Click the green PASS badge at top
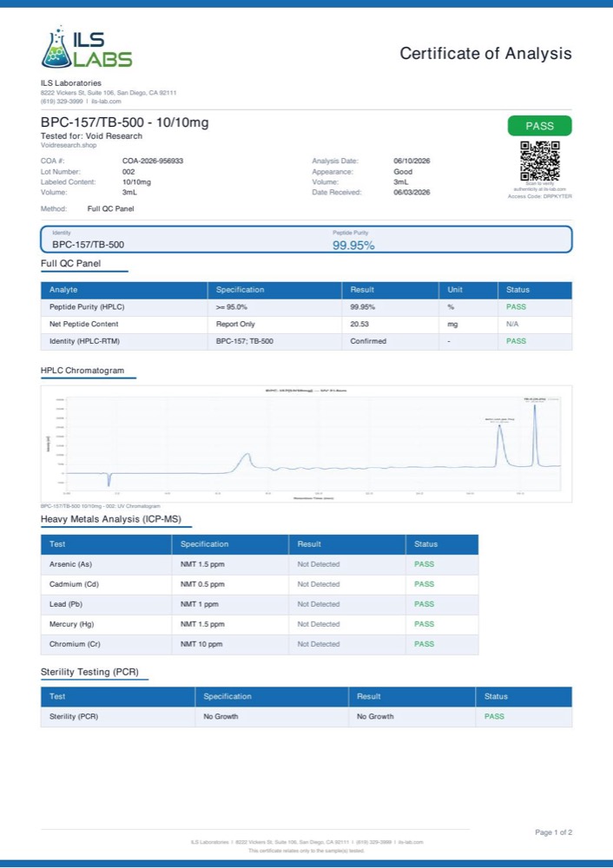This screenshot has width=613, height=868. click(x=539, y=126)
